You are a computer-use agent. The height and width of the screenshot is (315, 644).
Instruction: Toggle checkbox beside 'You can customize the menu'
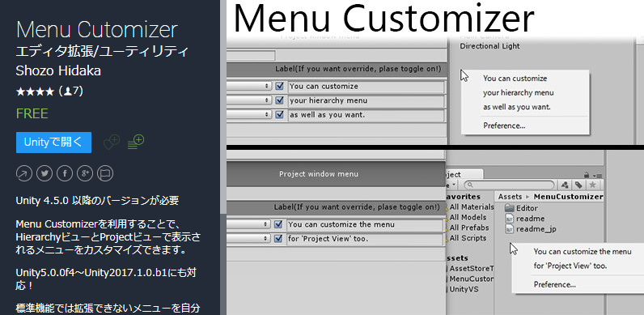pyautogui.click(x=278, y=224)
